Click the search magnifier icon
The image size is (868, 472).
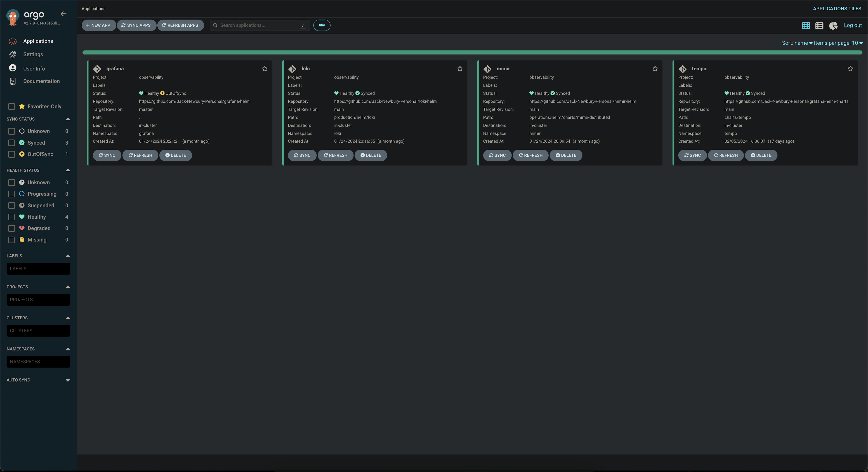click(215, 25)
